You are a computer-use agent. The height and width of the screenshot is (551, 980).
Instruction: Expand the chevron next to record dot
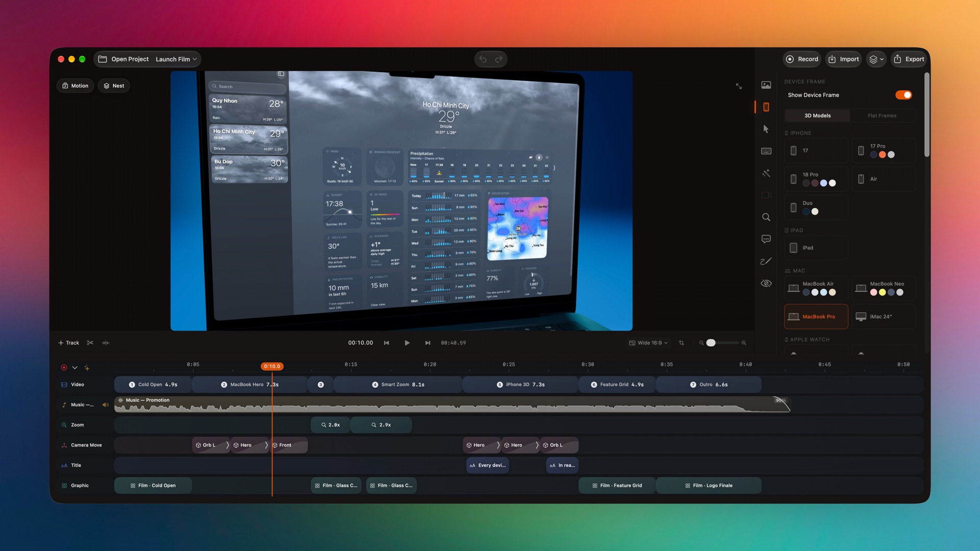[75, 367]
